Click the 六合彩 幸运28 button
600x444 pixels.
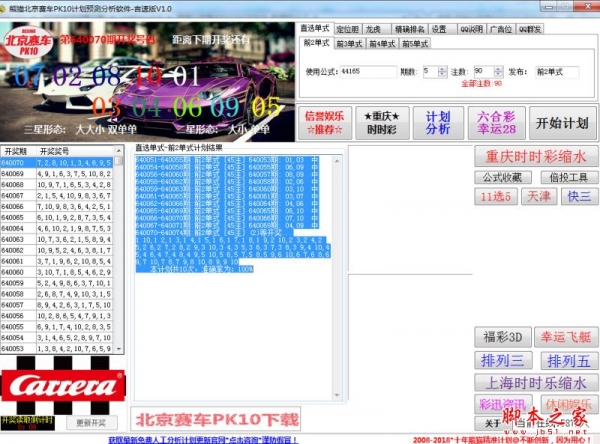point(496,123)
